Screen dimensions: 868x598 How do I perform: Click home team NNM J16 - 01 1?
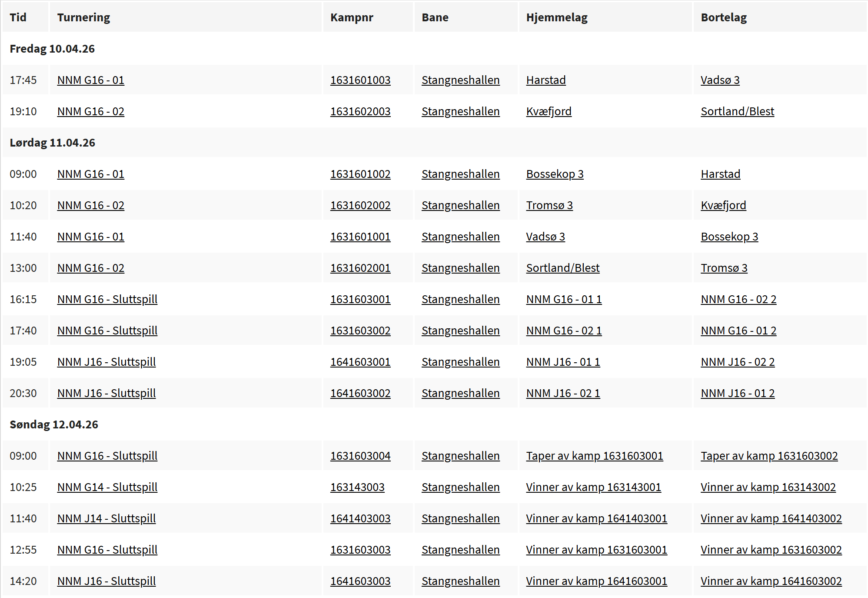click(563, 362)
